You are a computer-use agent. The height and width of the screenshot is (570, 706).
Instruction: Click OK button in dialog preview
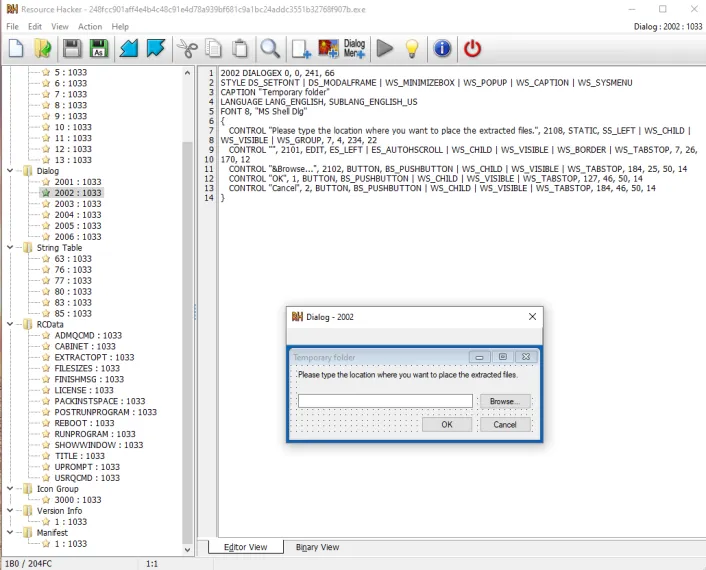tap(447, 425)
